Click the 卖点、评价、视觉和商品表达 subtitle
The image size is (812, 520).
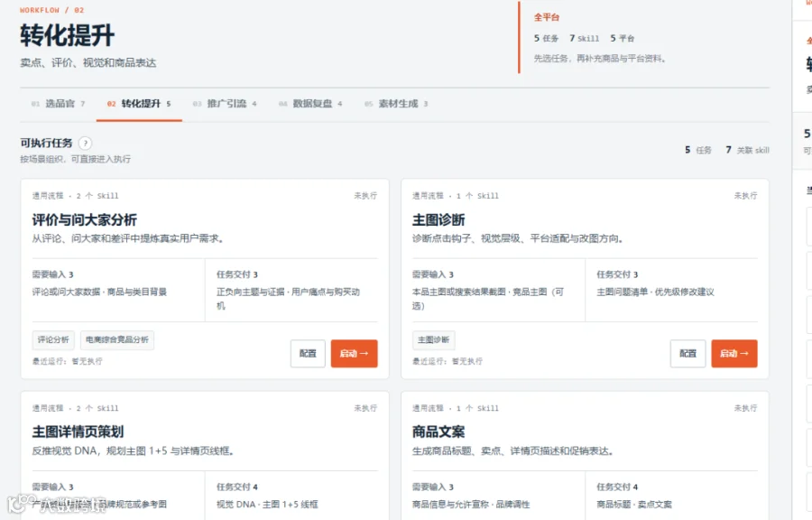pos(88,62)
